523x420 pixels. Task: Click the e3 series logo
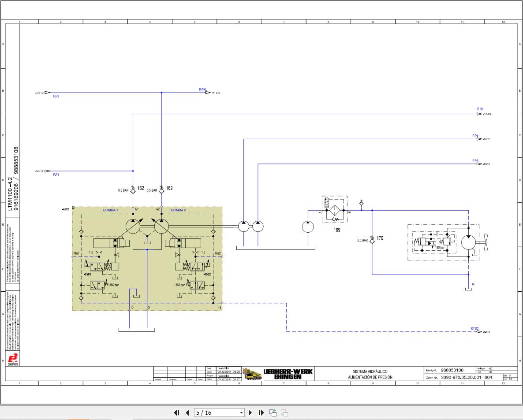[x=13, y=359]
